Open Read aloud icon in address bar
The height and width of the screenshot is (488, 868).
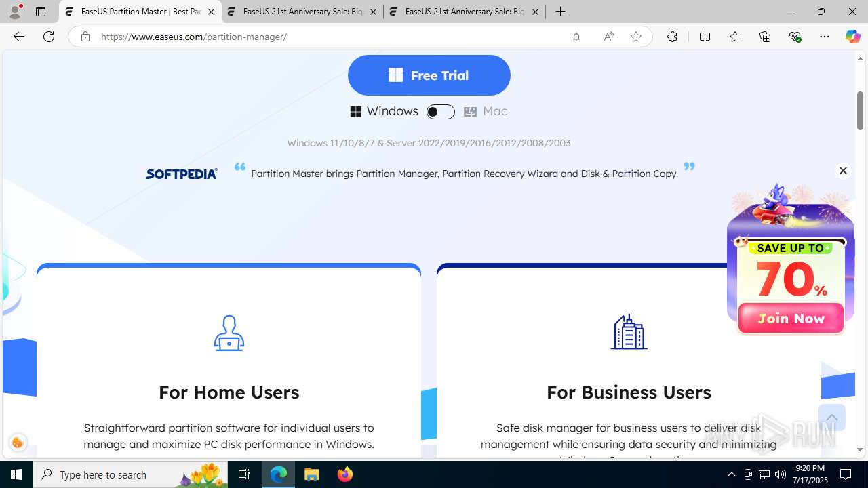(609, 37)
